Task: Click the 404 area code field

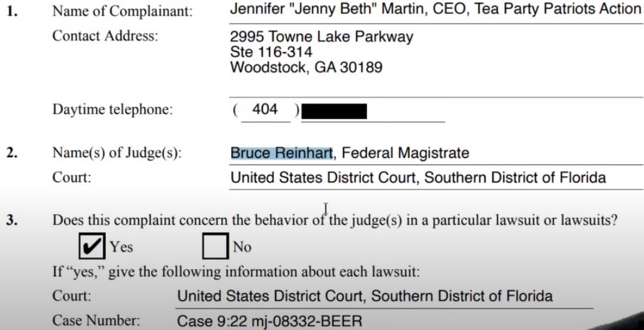Action: pos(264,110)
